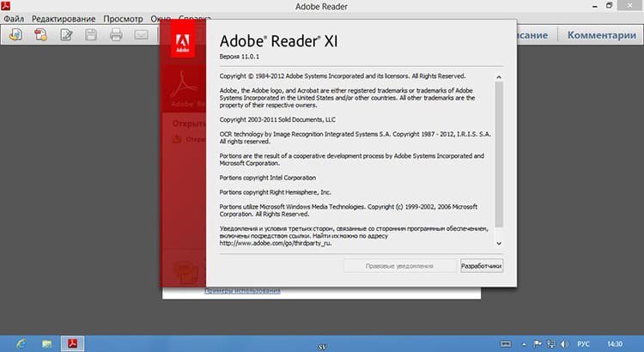
Task: Click the Save floppy disk toolbar icon
Action: [x=91, y=34]
